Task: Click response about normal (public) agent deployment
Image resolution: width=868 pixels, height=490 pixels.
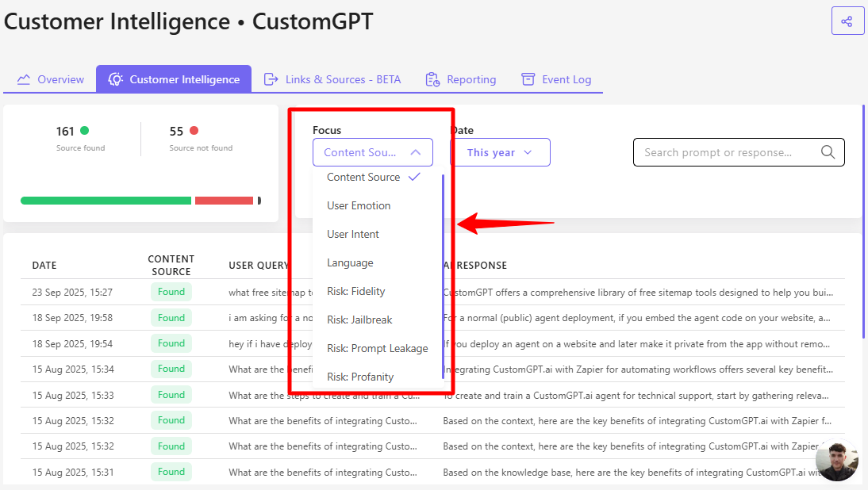Action: click(x=636, y=318)
